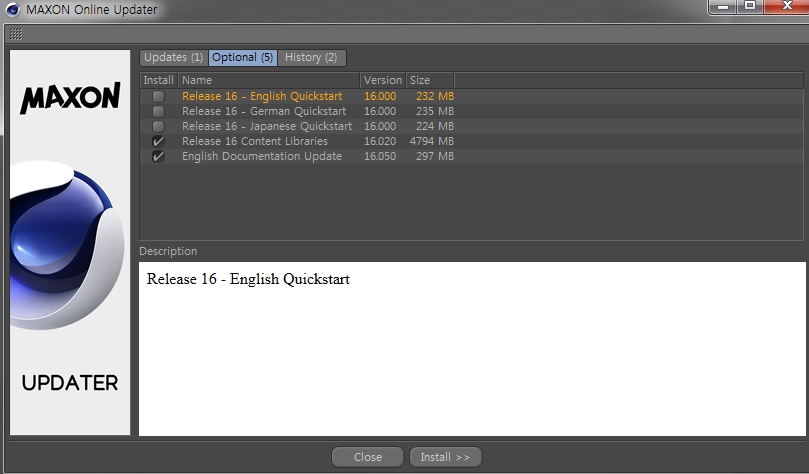Uncheck Release 16 Content Libraries

tap(158, 142)
